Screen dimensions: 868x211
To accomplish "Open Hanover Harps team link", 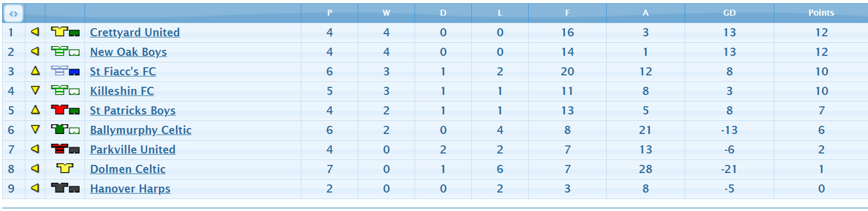I will point(130,189).
